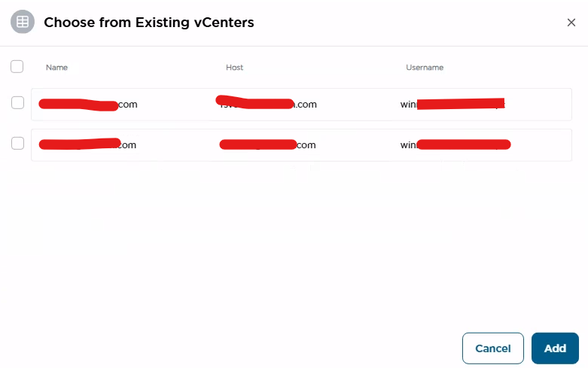Click empty space below the vCenter rows
588x368 pixels.
(294, 241)
